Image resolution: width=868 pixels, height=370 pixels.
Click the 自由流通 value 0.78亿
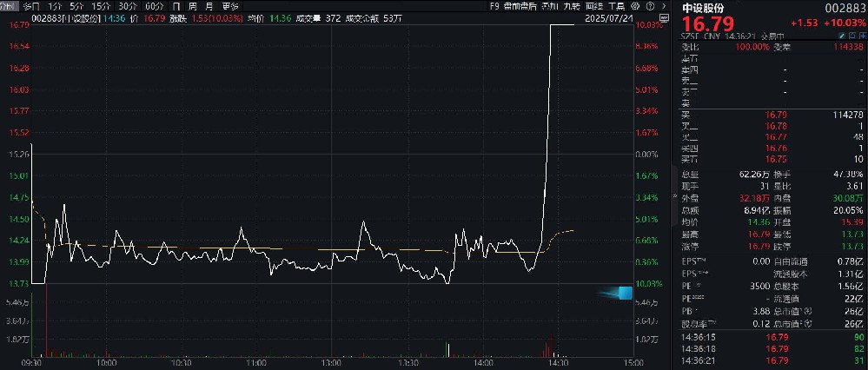click(x=852, y=261)
